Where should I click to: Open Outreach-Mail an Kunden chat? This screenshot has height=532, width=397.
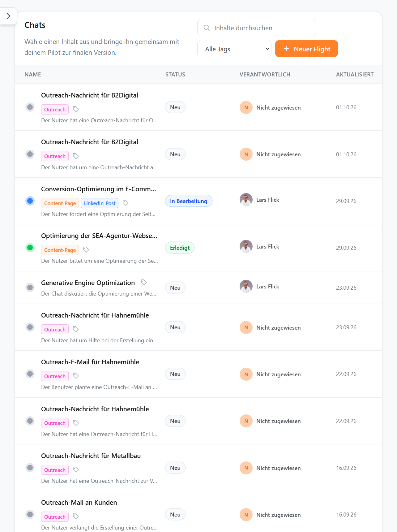click(x=79, y=503)
